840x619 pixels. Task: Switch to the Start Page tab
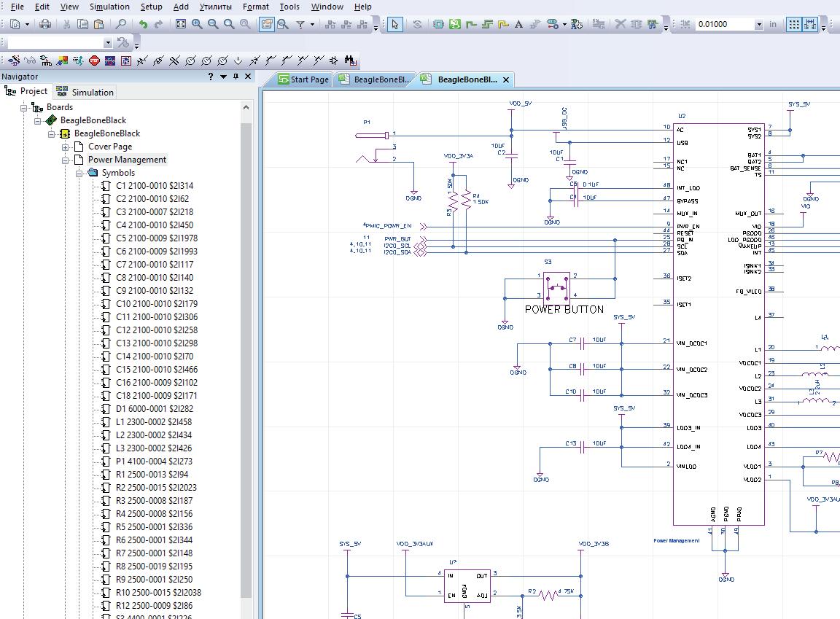[x=303, y=79]
